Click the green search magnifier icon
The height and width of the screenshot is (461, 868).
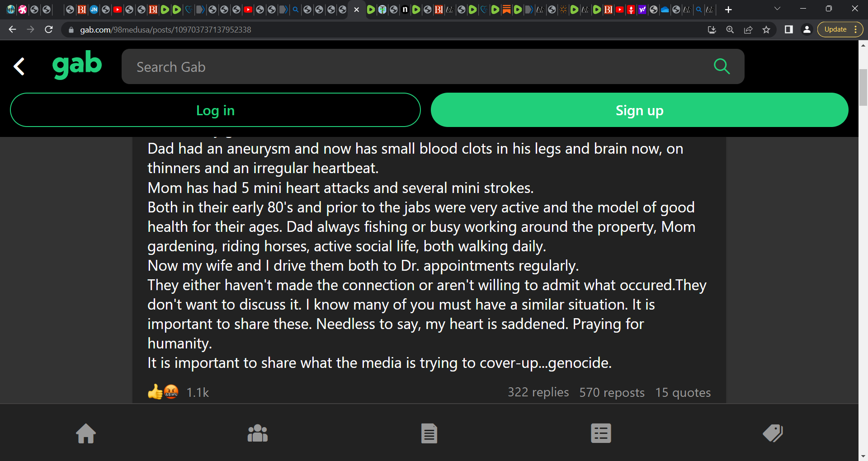(722, 66)
